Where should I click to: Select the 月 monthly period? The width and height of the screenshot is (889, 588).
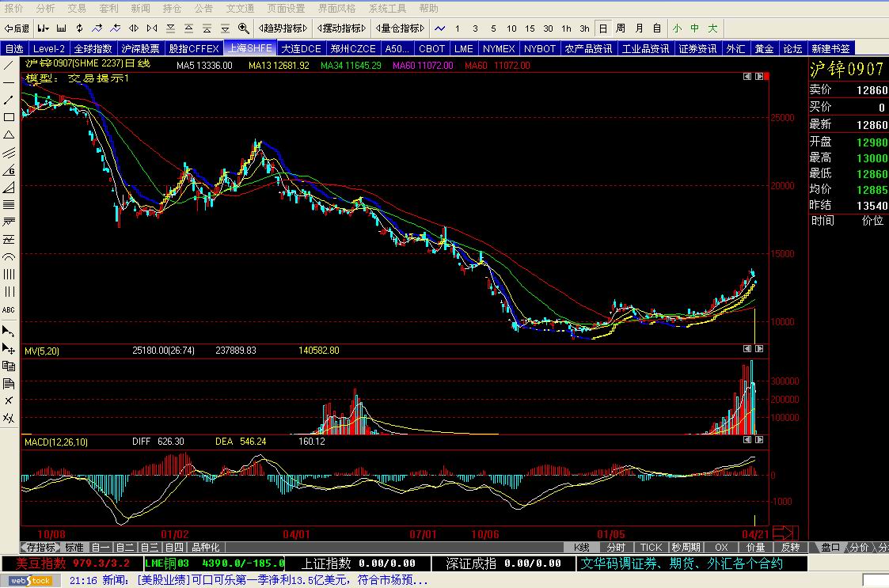(639, 28)
